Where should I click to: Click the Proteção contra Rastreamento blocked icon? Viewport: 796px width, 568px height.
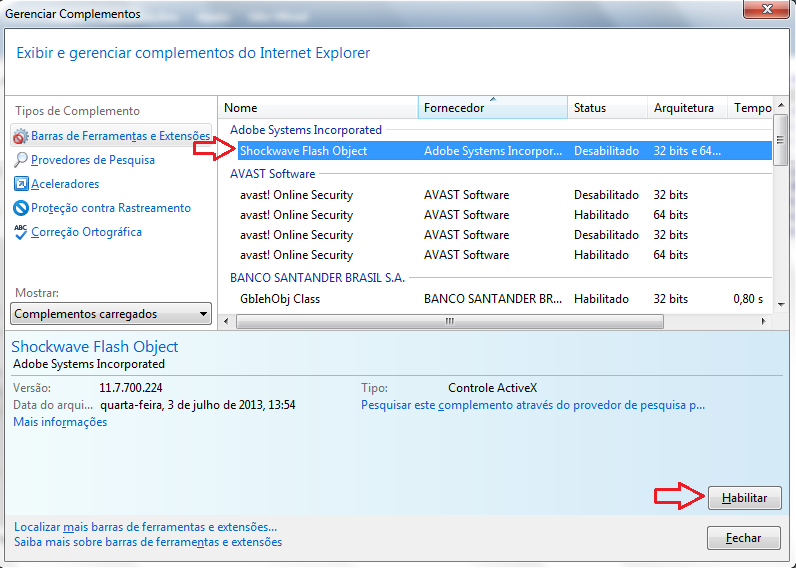(x=21, y=208)
